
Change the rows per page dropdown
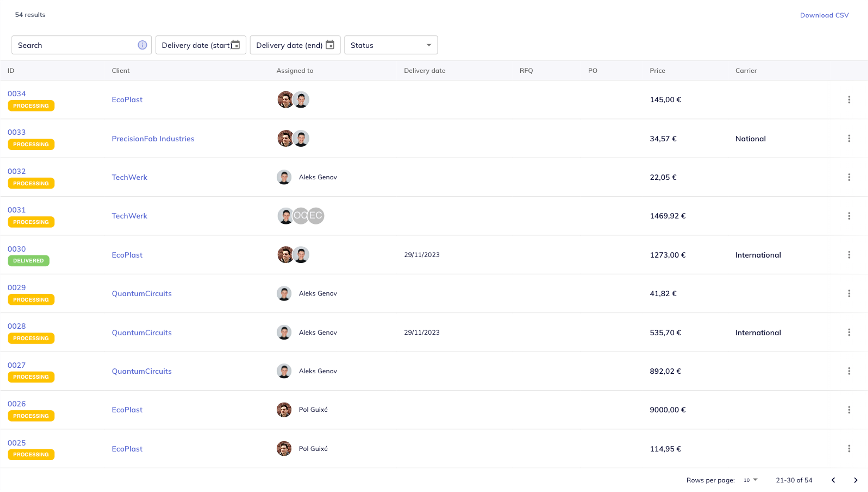coord(750,480)
